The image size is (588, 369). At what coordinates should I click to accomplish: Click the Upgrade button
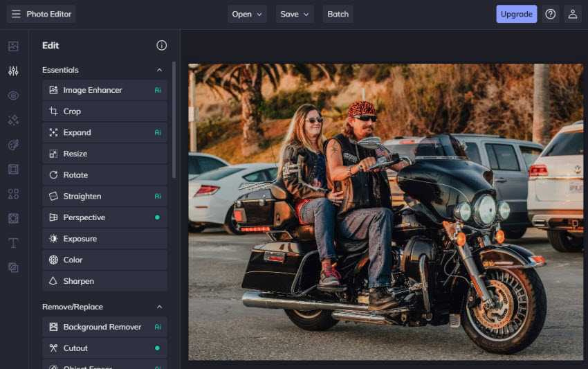click(x=516, y=14)
